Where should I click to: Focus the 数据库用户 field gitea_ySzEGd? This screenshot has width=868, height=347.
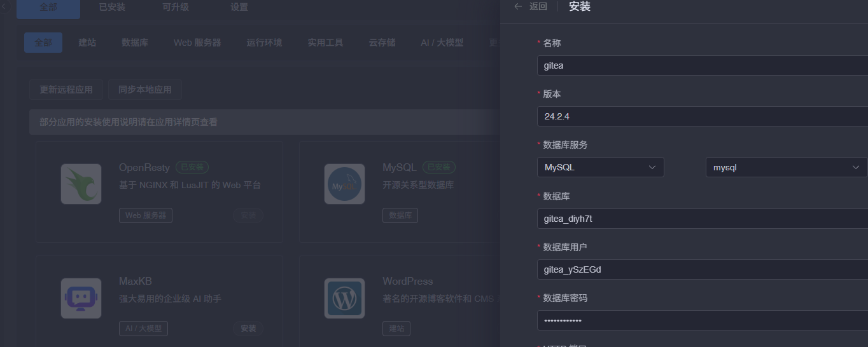pos(703,269)
